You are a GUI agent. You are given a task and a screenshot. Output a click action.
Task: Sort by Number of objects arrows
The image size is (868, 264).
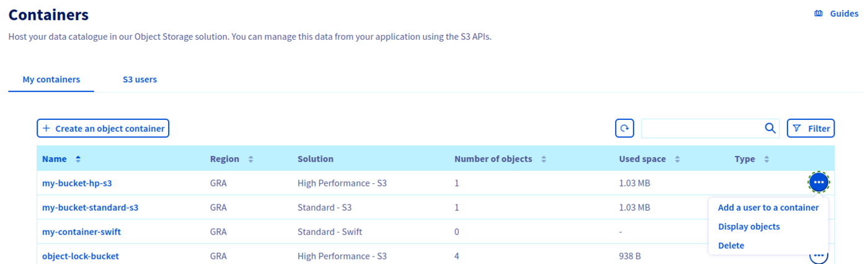click(544, 159)
